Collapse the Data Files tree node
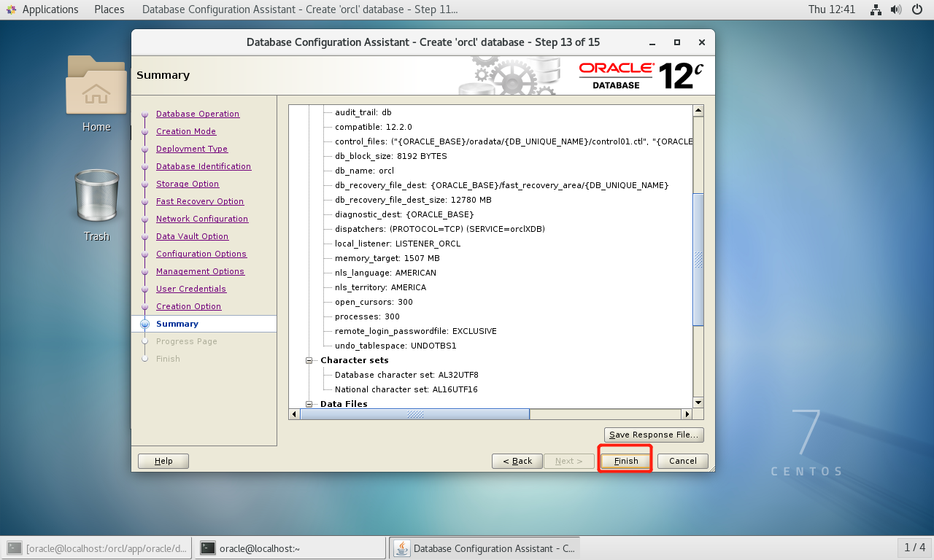934x560 pixels. [x=309, y=404]
